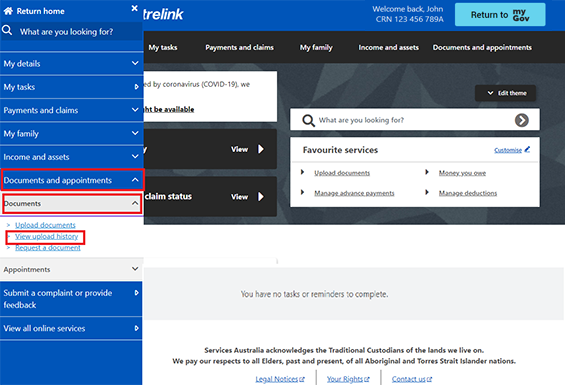Screen dimensions: 565x385
Task: Open the Edit theme dropdown
Action: click(505, 93)
